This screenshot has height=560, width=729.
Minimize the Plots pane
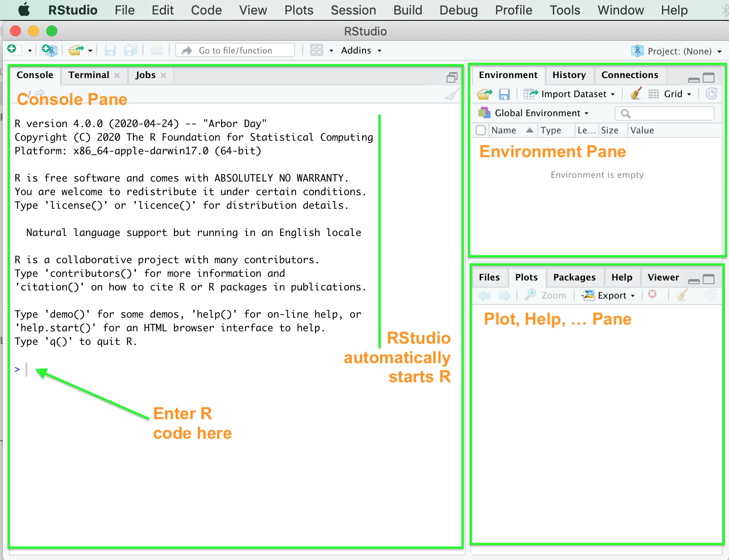(694, 281)
